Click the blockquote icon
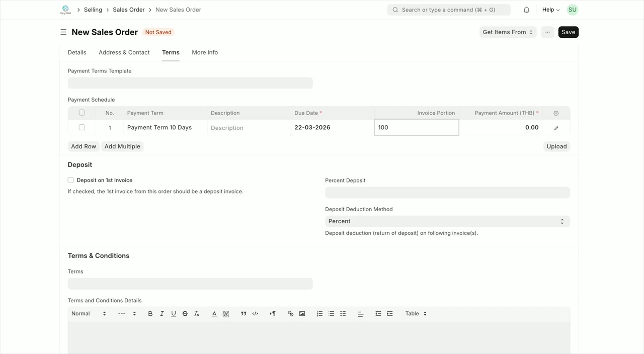644x354 pixels. pyautogui.click(x=244, y=314)
